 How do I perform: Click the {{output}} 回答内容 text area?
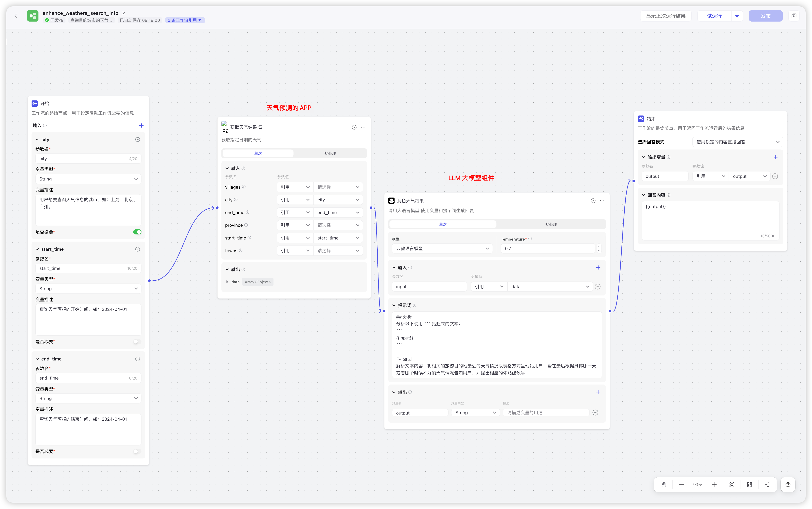710,221
